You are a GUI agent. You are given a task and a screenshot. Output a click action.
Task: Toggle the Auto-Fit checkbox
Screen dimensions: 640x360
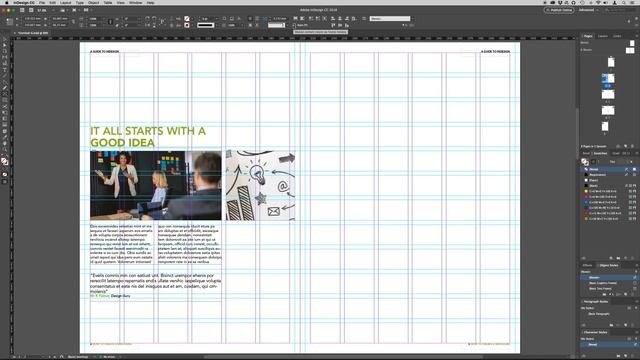(294, 25)
